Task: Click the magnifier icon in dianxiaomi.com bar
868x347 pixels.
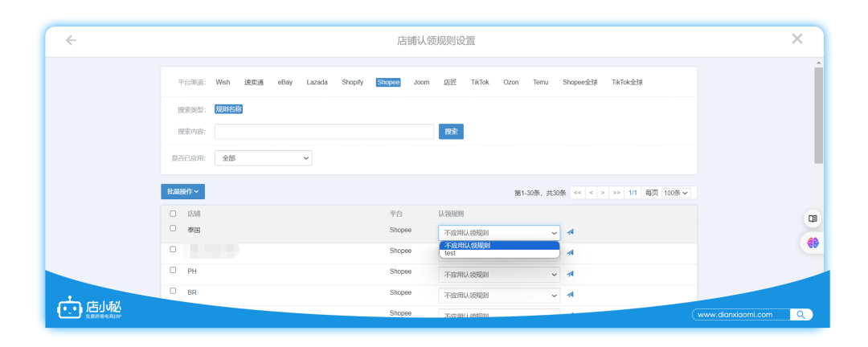Action: point(800,315)
